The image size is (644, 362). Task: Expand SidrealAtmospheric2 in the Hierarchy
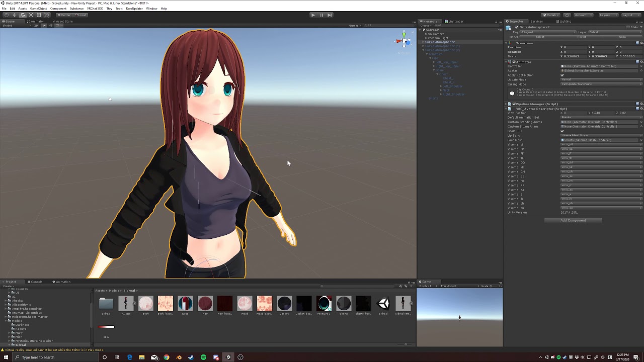click(423, 42)
